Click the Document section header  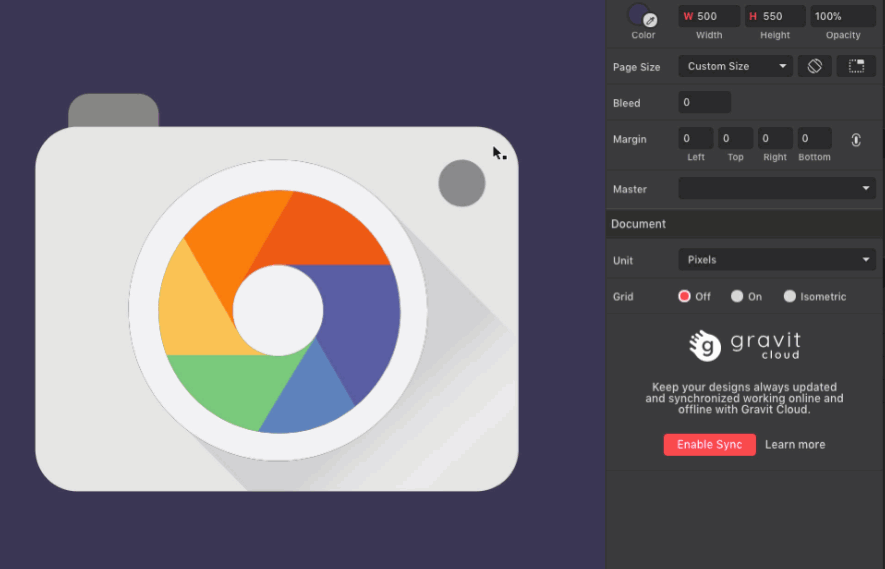coord(744,224)
